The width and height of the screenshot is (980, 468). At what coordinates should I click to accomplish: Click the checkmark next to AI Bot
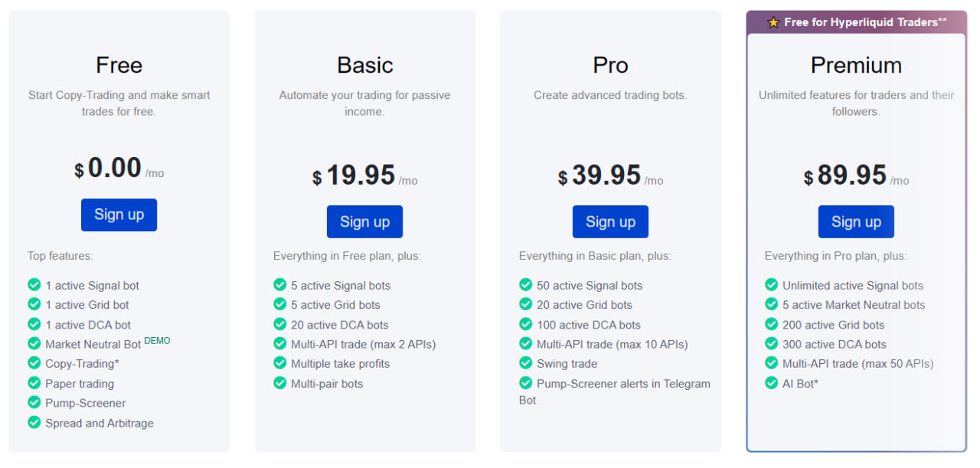point(771,382)
